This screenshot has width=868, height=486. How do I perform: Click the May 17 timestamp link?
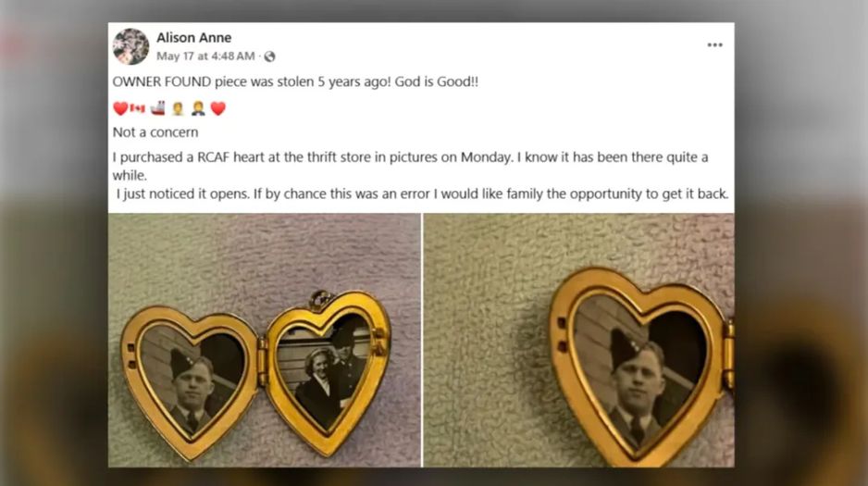click(205, 56)
